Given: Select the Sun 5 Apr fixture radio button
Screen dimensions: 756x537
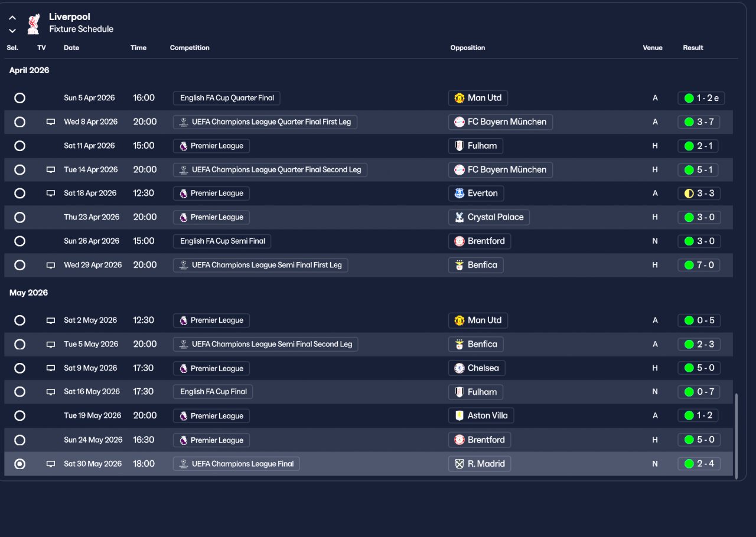Looking at the screenshot, I should click(20, 98).
